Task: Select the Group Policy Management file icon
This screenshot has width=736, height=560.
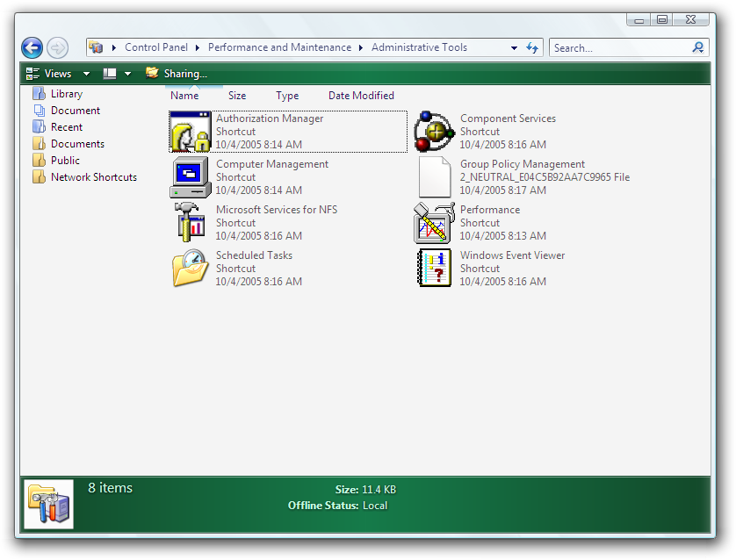Action: point(434,177)
